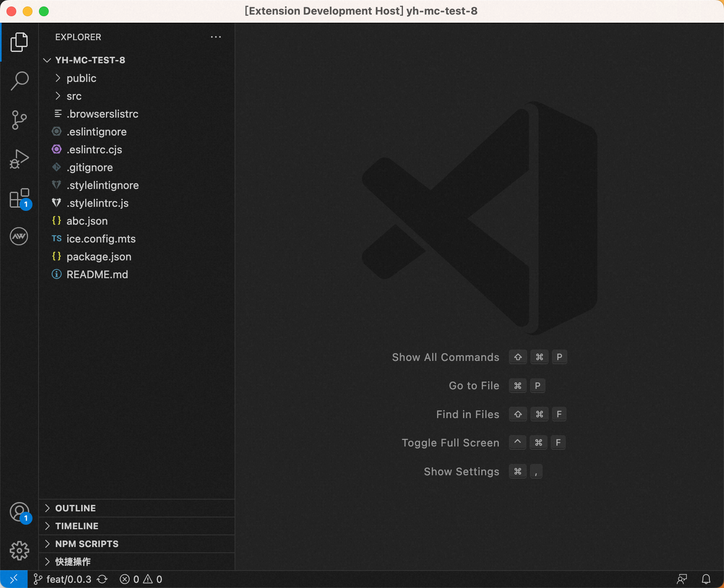Click Go to File label
The image size is (724, 588).
tap(474, 386)
